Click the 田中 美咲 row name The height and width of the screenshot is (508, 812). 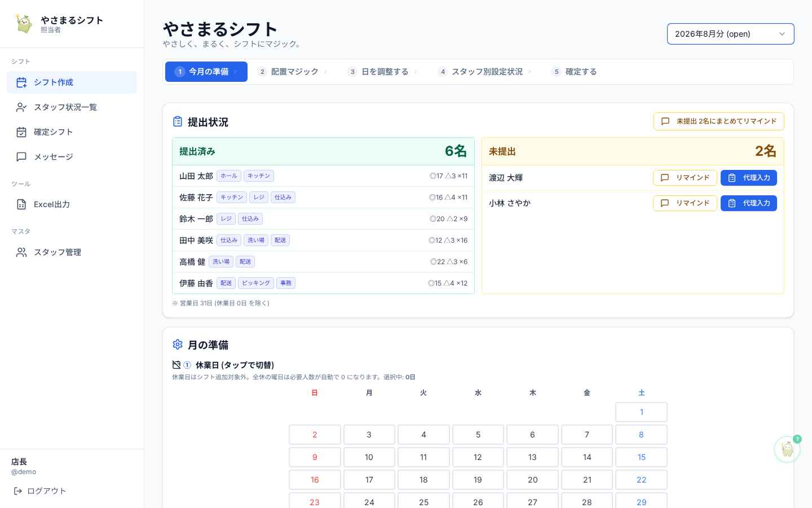tap(196, 240)
